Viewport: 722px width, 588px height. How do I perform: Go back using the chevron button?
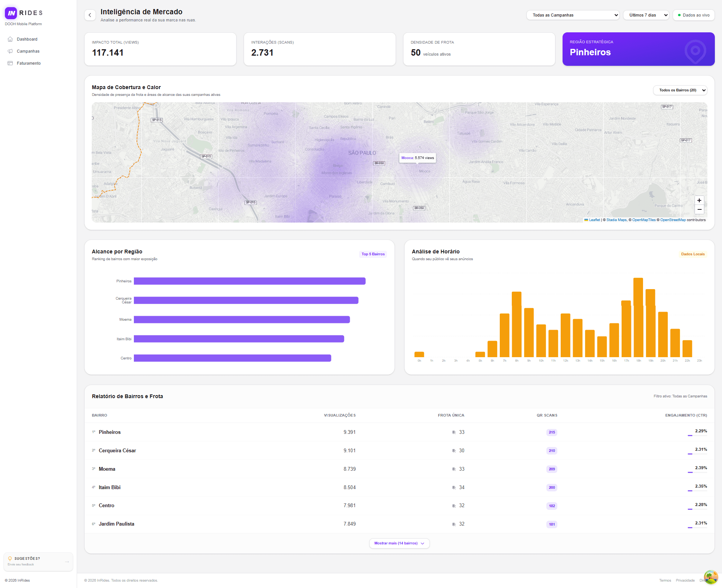pyautogui.click(x=90, y=15)
